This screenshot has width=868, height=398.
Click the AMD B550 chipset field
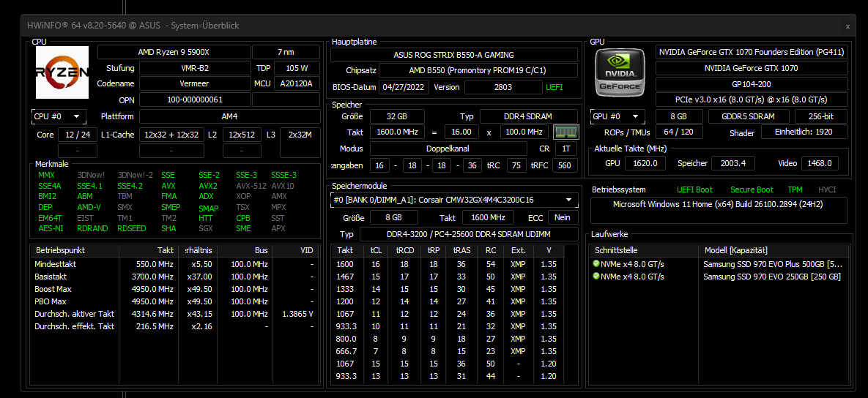point(478,71)
